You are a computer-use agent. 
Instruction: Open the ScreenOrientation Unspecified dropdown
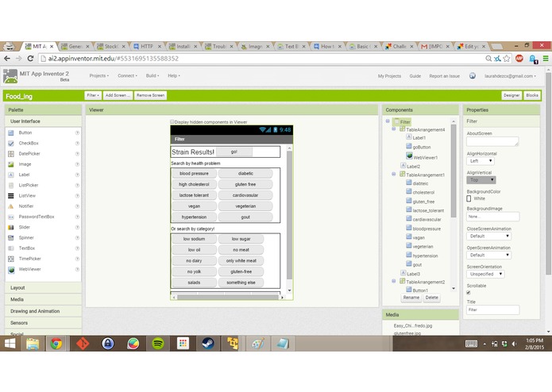(485, 275)
